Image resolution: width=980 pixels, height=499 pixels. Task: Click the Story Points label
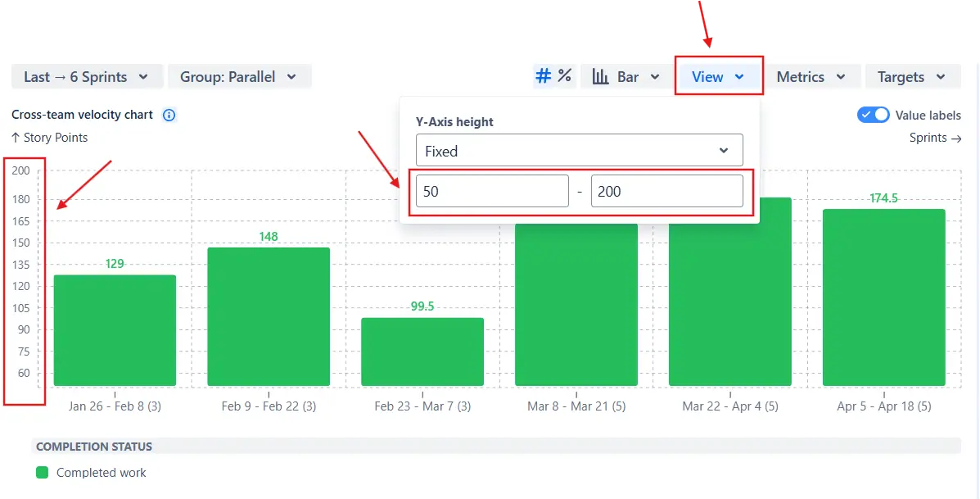tap(56, 138)
